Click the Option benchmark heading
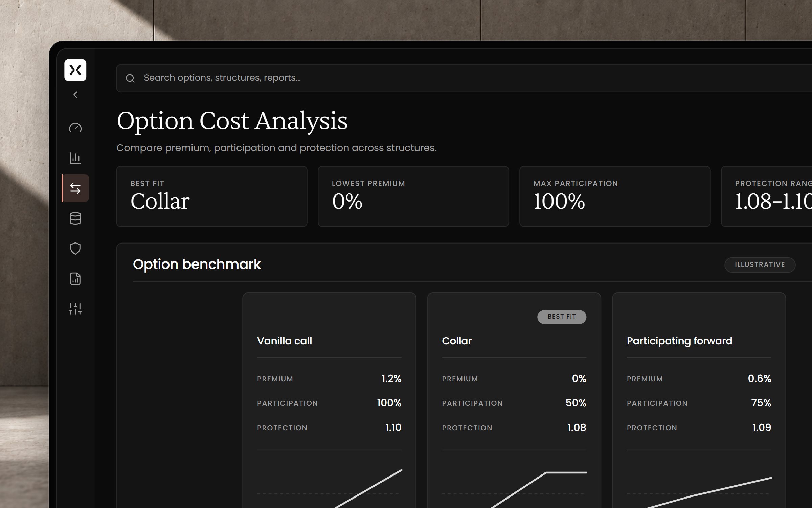 pyautogui.click(x=197, y=264)
